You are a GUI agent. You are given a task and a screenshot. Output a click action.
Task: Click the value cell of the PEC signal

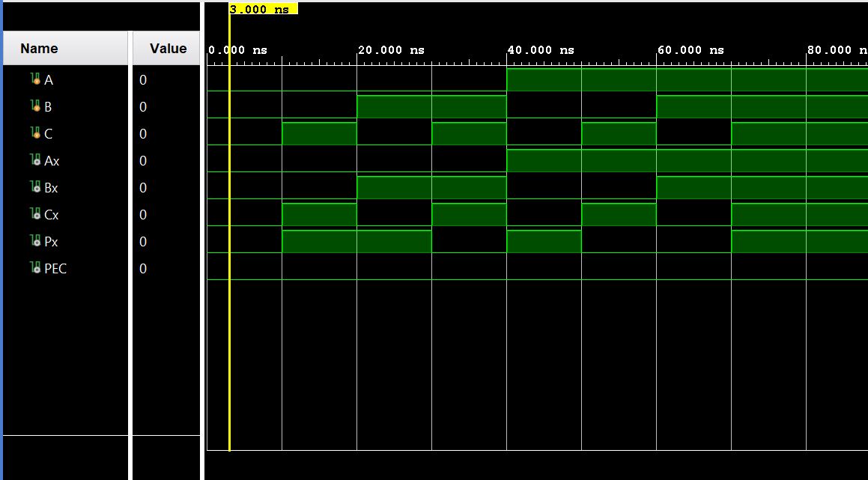pos(143,269)
